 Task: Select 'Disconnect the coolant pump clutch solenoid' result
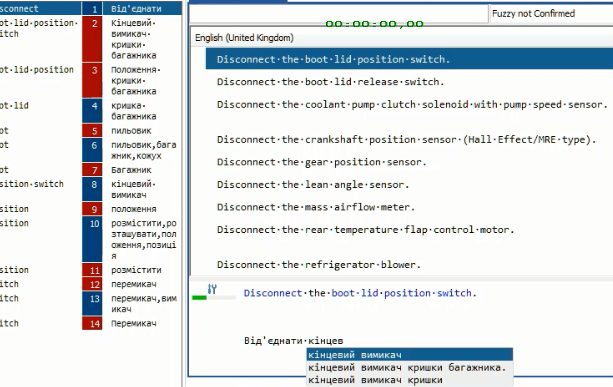click(x=412, y=104)
